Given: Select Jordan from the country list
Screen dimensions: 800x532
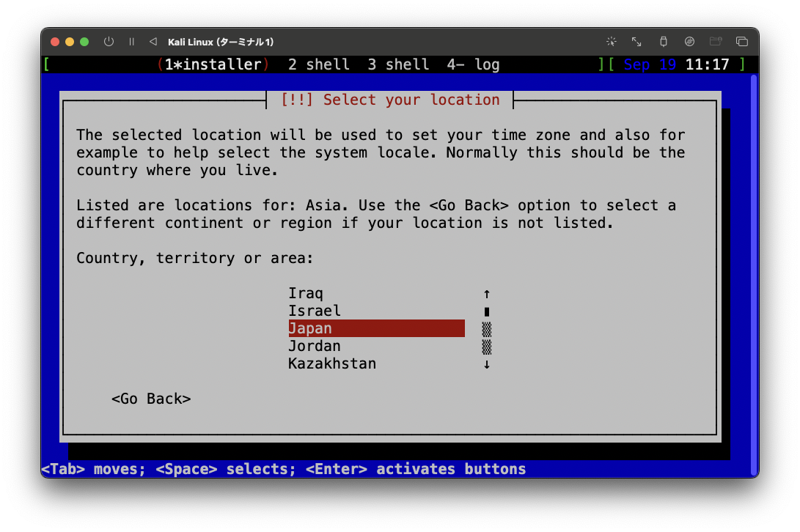Looking at the screenshot, I should pos(315,346).
